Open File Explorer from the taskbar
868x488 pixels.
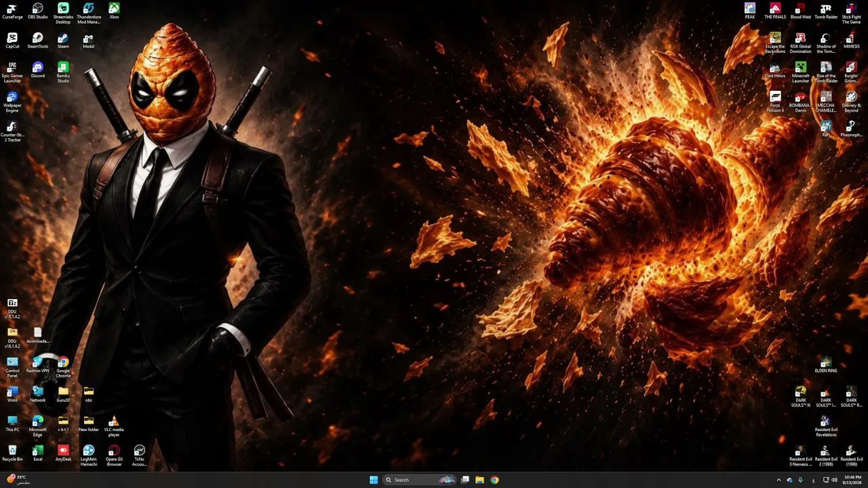click(x=479, y=480)
